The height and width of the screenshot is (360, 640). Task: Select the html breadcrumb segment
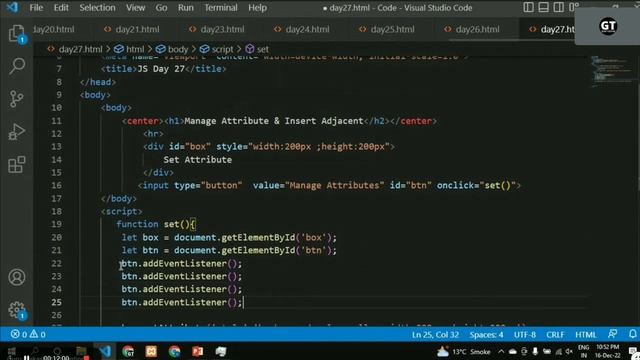tap(129, 49)
